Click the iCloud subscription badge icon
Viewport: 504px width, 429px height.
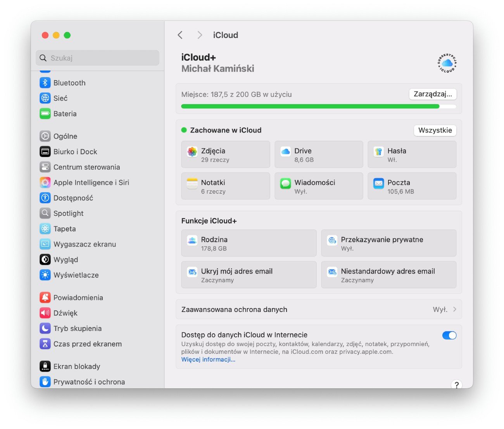tap(447, 63)
